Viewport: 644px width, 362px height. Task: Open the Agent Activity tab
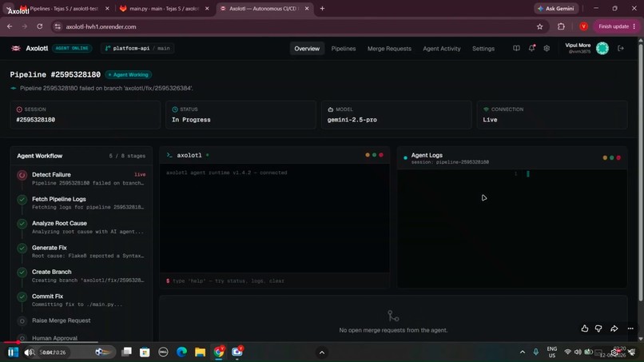(442, 49)
